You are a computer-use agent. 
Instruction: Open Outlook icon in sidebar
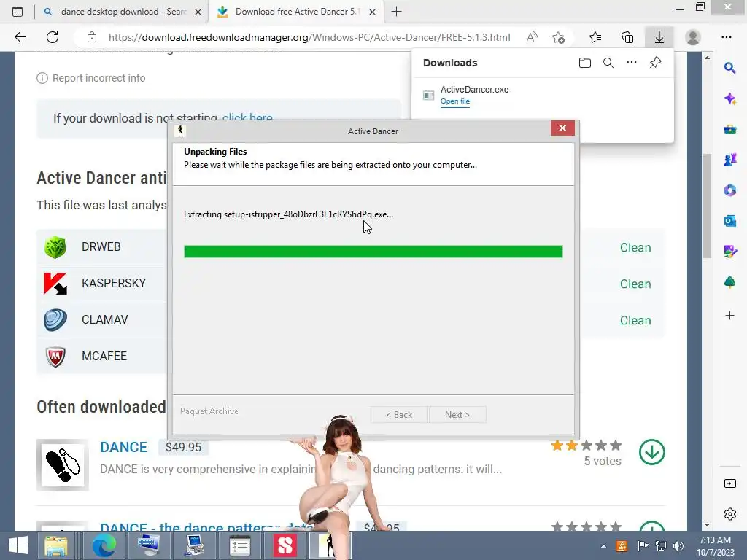[x=729, y=221]
